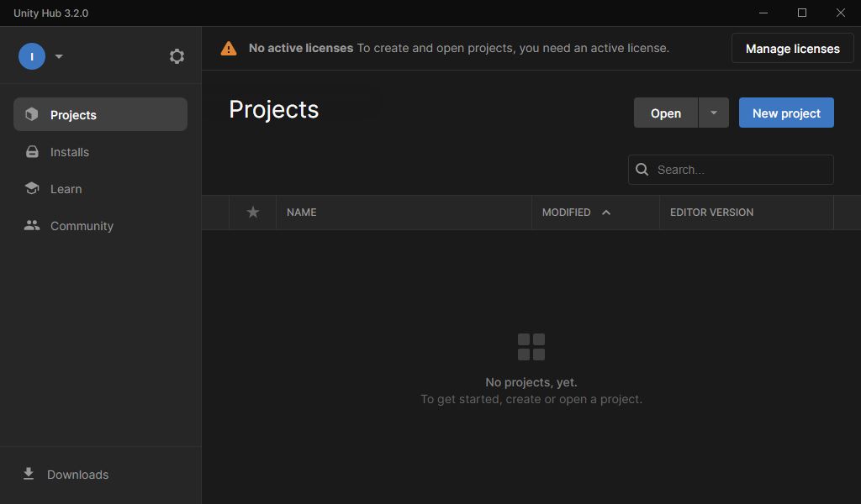Close the Unity Hub window
The width and height of the screenshot is (861, 504).
pyautogui.click(x=841, y=13)
